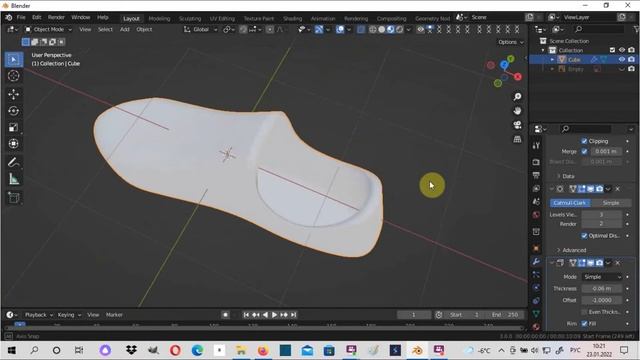Toggle Cube render camera visibility
The image size is (640, 360).
(x=631, y=60)
